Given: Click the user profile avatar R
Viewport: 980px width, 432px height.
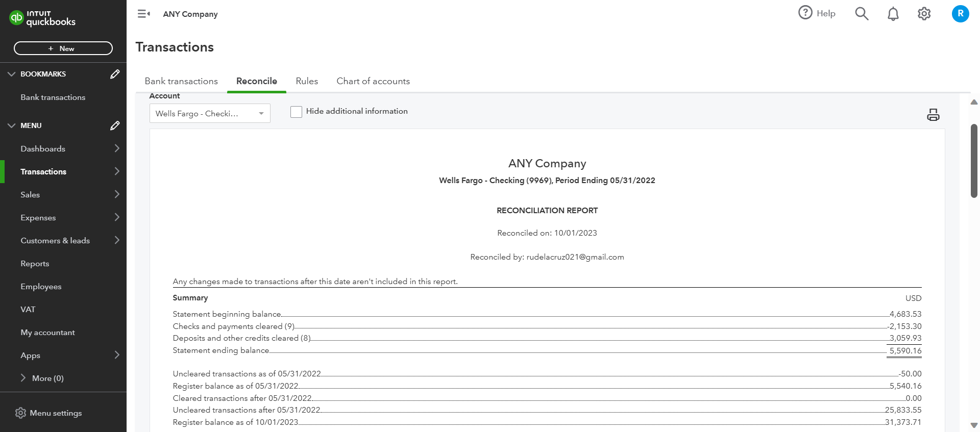Looking at the screenshot, I should [960, 14].
